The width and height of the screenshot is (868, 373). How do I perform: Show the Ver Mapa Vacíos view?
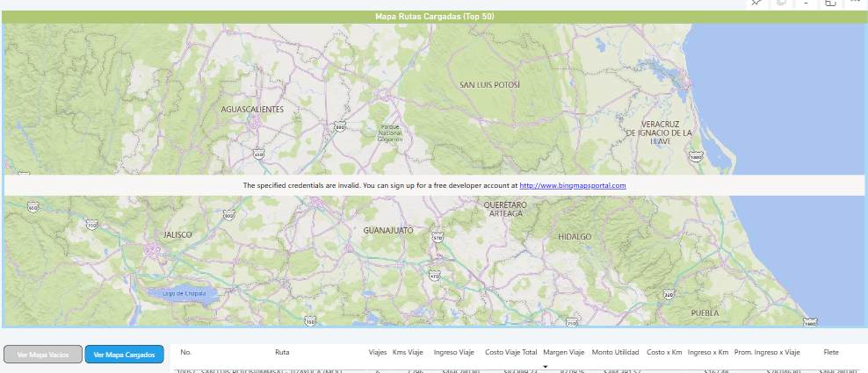pos(42,355)
